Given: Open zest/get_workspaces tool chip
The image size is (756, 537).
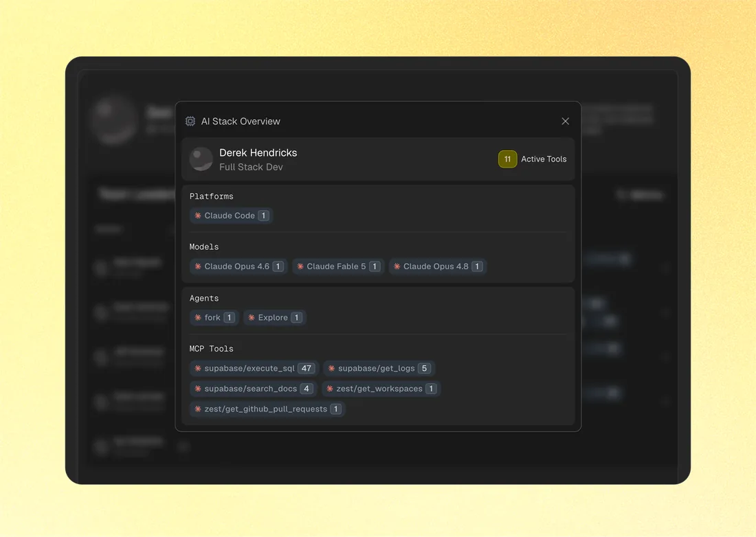Looking at the screenshot, I should pos(381,389).
